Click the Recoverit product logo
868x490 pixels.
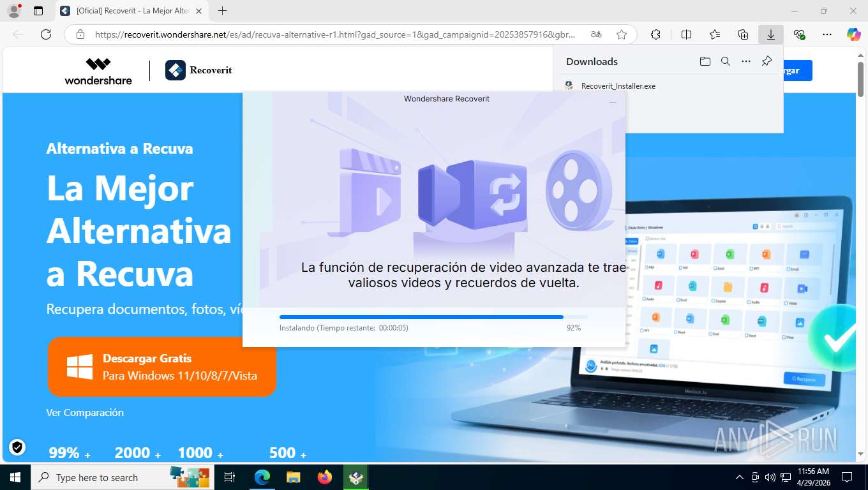pos(198,70)
